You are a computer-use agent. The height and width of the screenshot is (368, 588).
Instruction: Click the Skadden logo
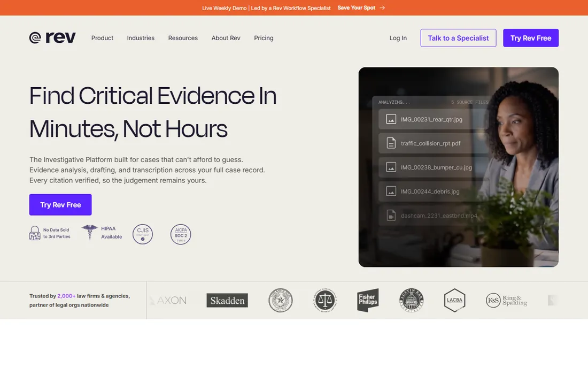click(227, 300)
